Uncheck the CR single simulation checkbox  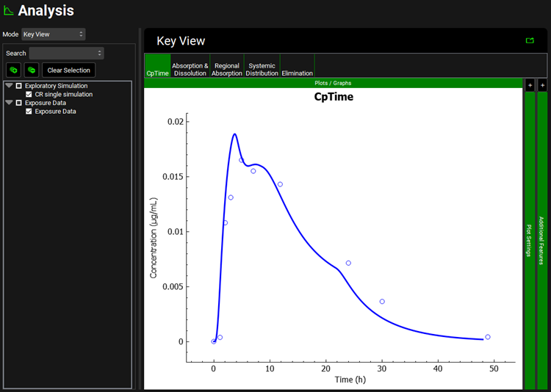[x=29, y=95]
